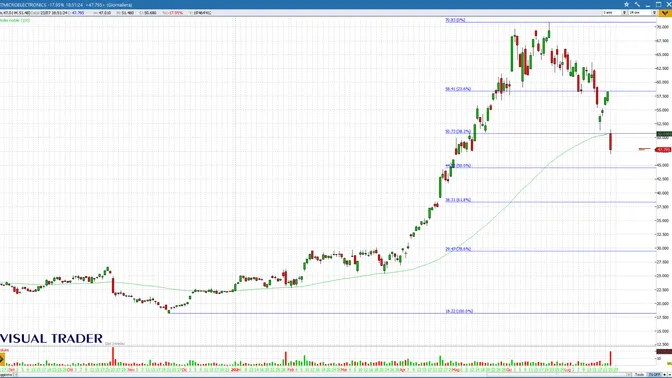The width and height of the screenshot is (672, 378).
Task: Click the star favorites icon in title bar
Action: (x=626, y=4)
